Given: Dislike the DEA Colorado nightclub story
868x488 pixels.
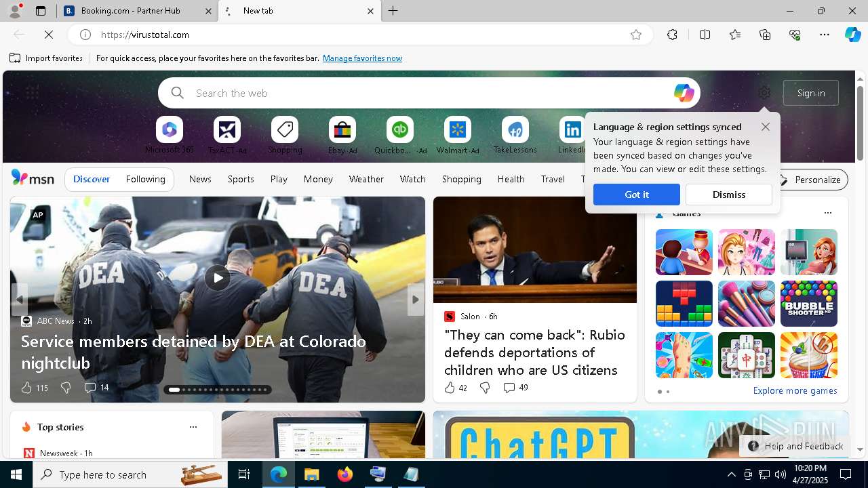Looking at the screenshot, I should pyautogui.click(x=66, y=388).
